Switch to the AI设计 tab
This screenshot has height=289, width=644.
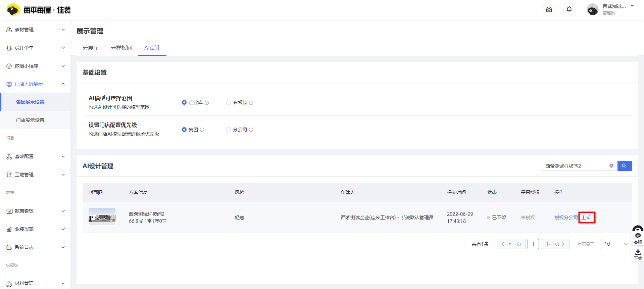152,48
